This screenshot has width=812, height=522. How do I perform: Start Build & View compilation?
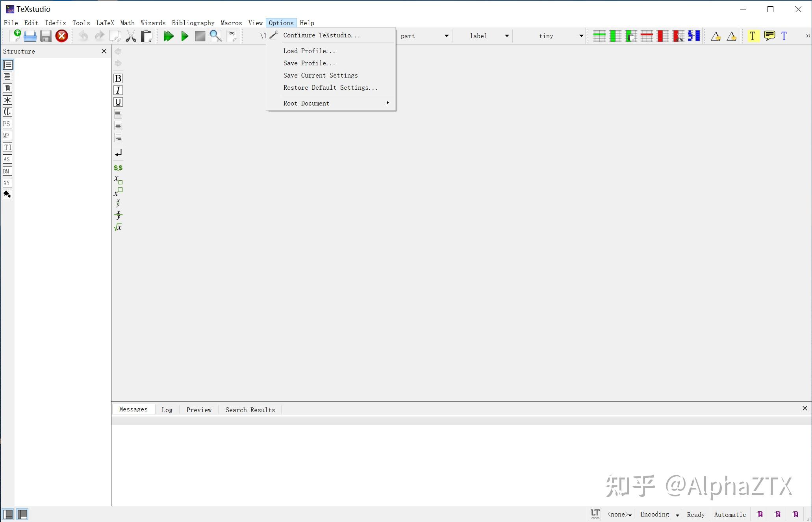click(x=169, y=36)
